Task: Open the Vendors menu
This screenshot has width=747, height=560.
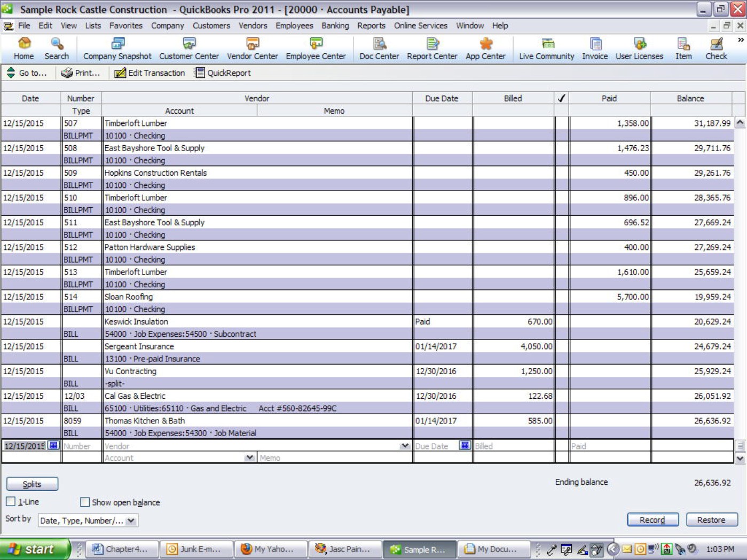Action: [x=253, y=26]
